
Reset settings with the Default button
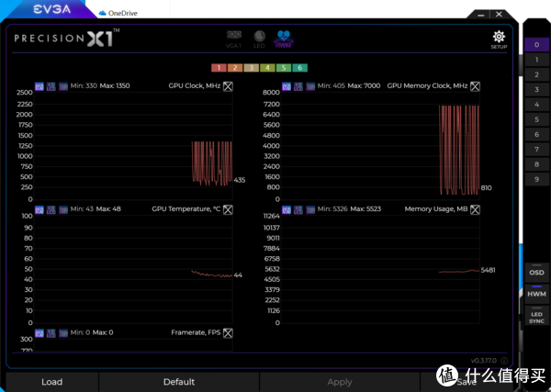[179, 382]
